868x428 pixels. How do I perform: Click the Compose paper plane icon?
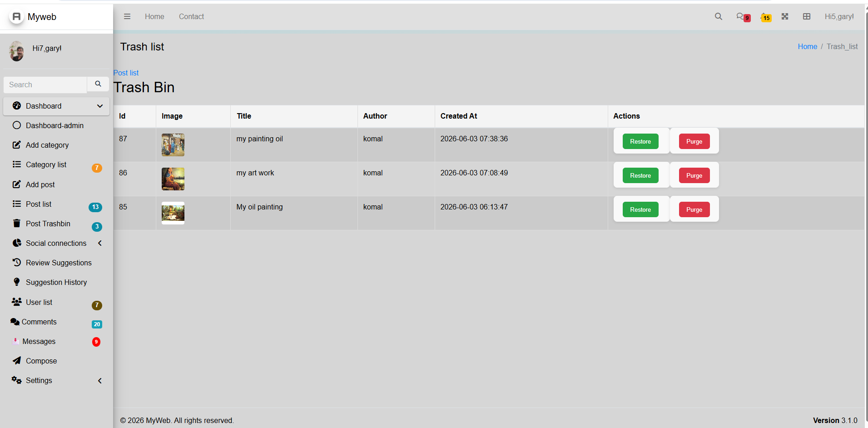[17, 361]
